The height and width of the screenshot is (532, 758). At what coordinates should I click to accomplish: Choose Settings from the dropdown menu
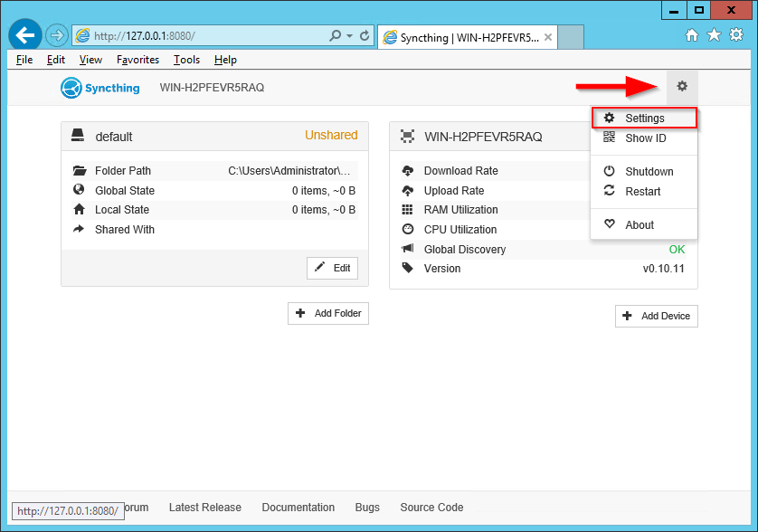(x=644, y=118)
